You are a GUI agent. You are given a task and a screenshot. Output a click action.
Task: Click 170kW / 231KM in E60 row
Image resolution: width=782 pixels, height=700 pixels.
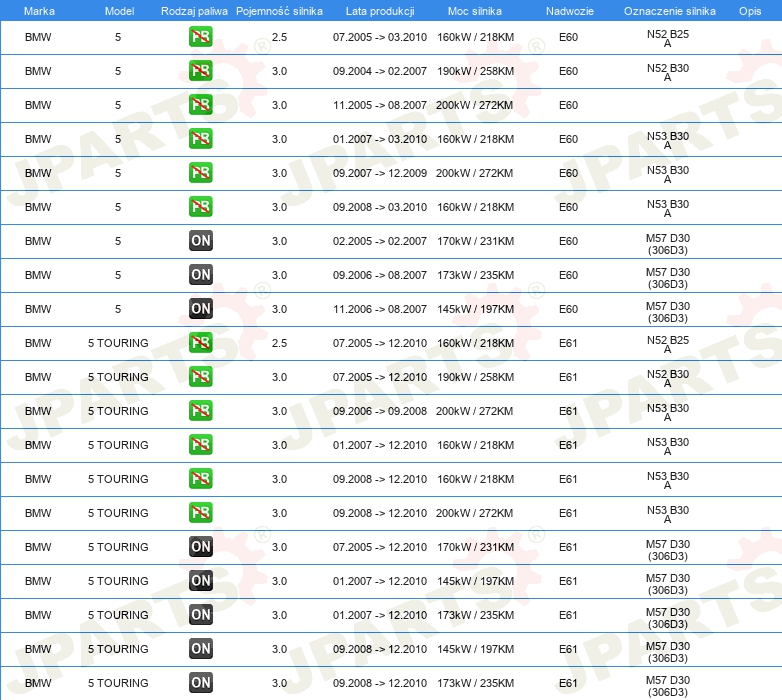click(x=475, y=241)
